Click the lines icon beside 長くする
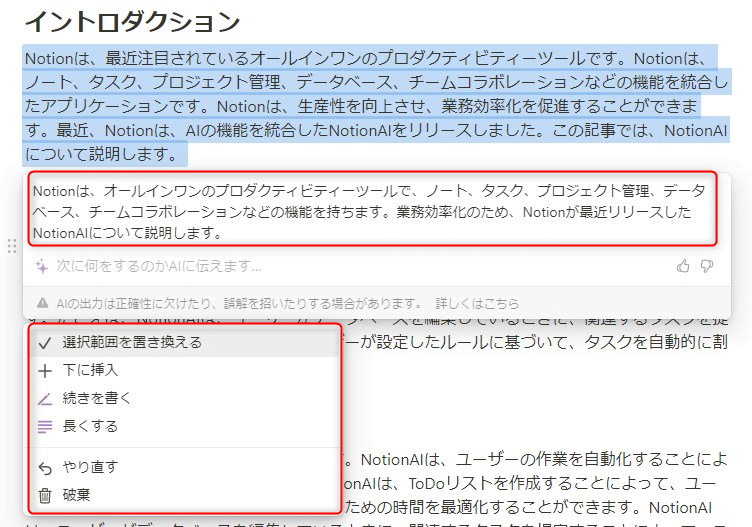Image resolution: width=752 pixels, height=527 pixels. [x=45, y=426]
